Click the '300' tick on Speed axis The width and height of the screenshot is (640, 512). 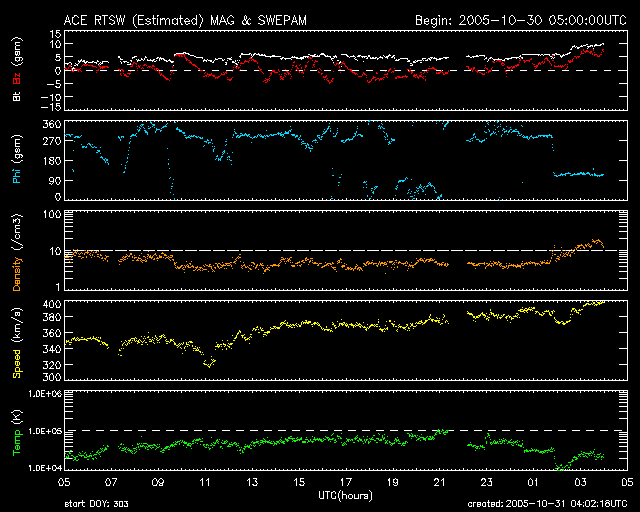[x=52, y=376]
